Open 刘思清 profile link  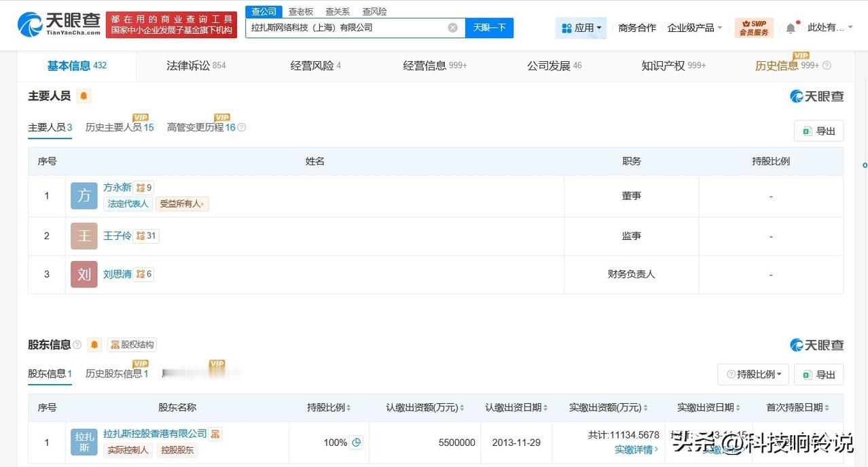click(117, 274)
